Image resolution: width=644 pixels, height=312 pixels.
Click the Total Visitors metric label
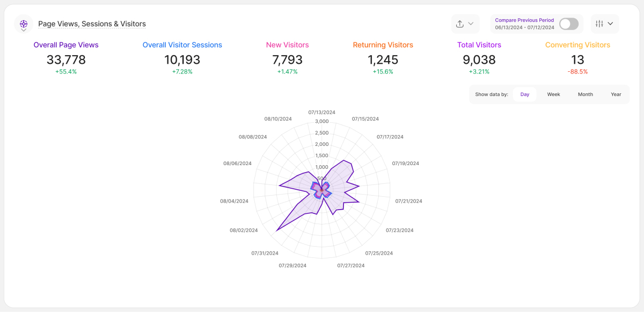tap(479, 45)
